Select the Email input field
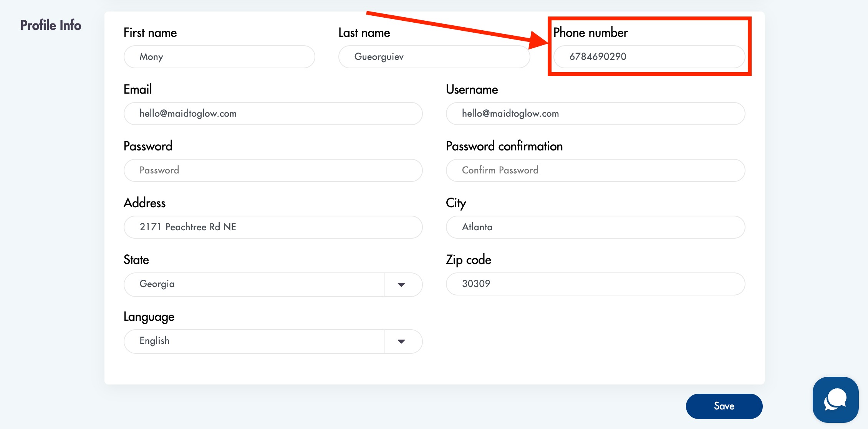Image resolution: width=868 pixels, height=429 pixels. [273, 114]
